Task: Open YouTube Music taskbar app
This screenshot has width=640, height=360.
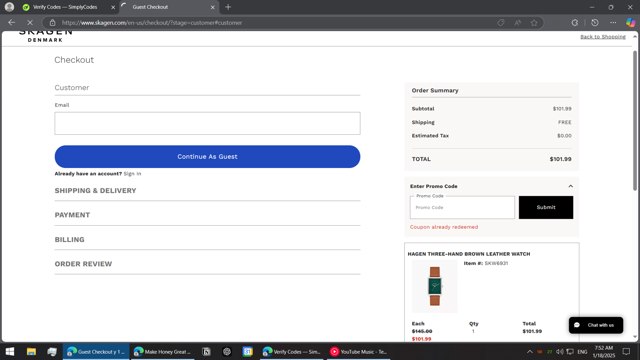Action: tap(358, 351)
